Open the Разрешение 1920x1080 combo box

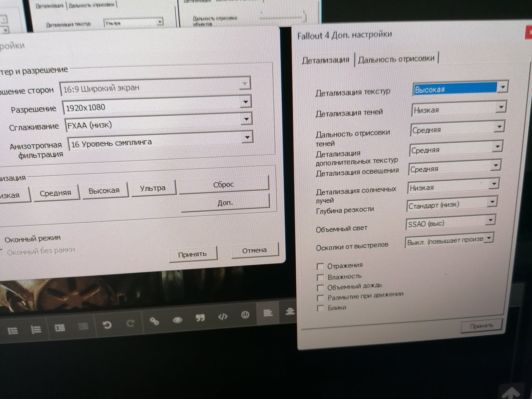pyautogui.click(x=245, y=102)
